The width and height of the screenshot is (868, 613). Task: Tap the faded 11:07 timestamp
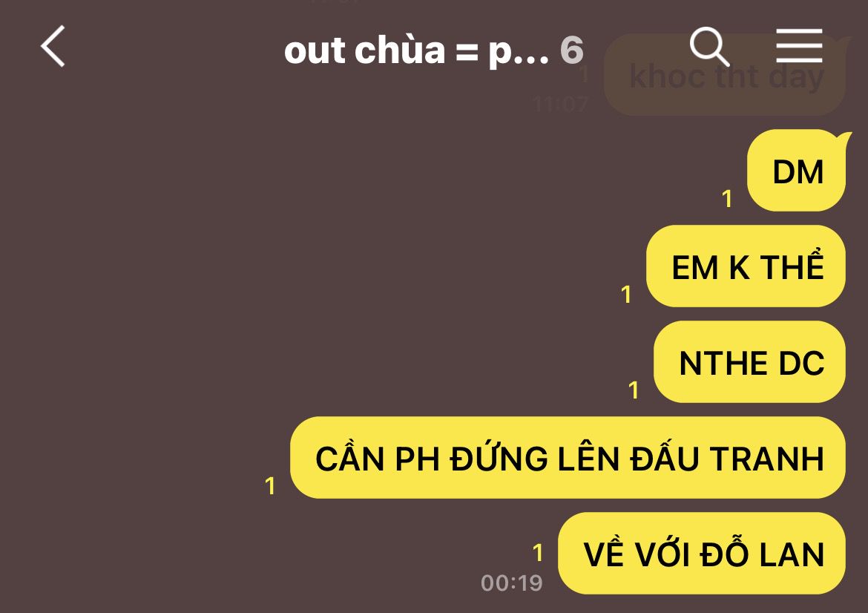click(560, 104)
